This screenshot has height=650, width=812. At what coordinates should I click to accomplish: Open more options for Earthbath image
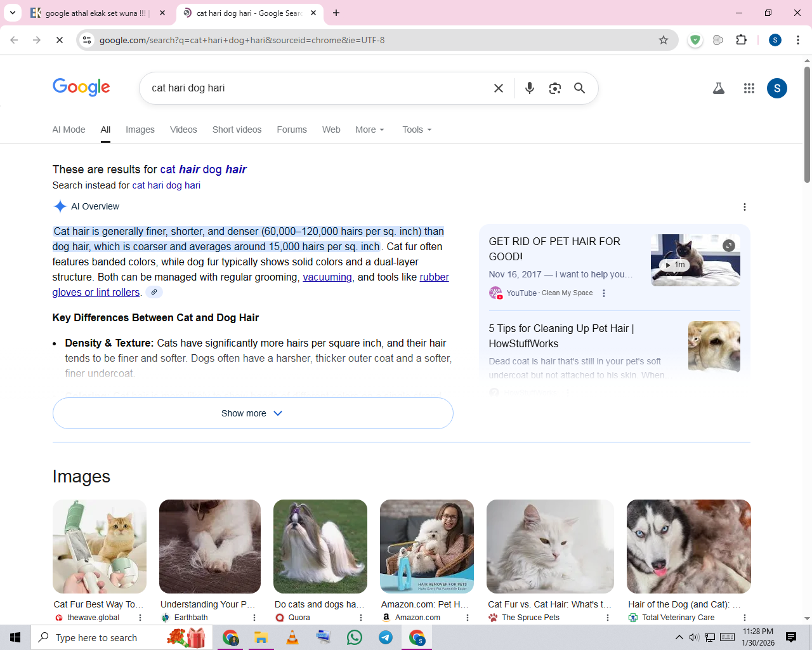(254, 618)
